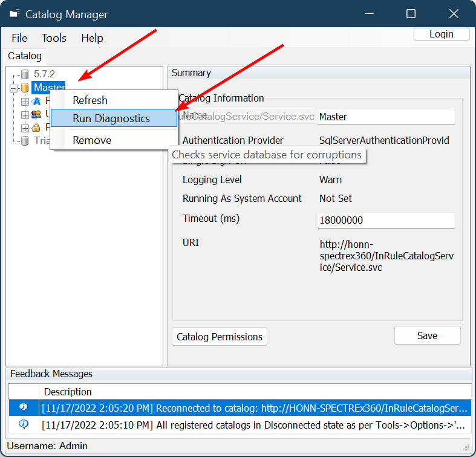Collapse the Master catalog node
This screenshot has width=476, height=457.
14,88
